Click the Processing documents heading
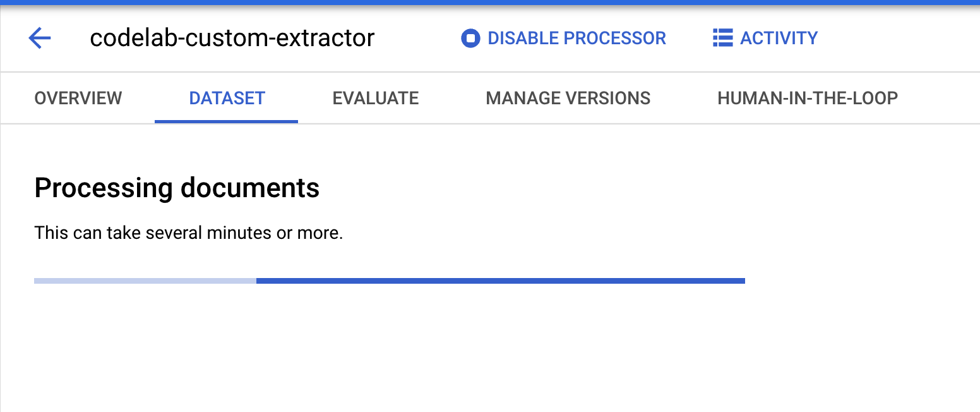The height and width of the screenshot is (412, 980). coord(177,188)
